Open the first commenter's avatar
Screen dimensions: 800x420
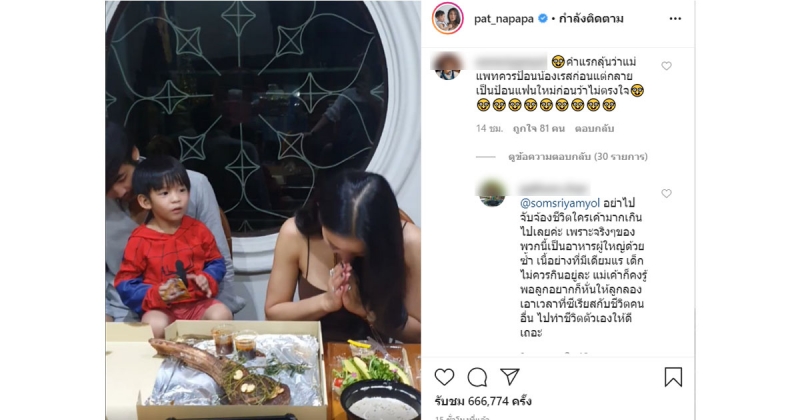[447, 66]
